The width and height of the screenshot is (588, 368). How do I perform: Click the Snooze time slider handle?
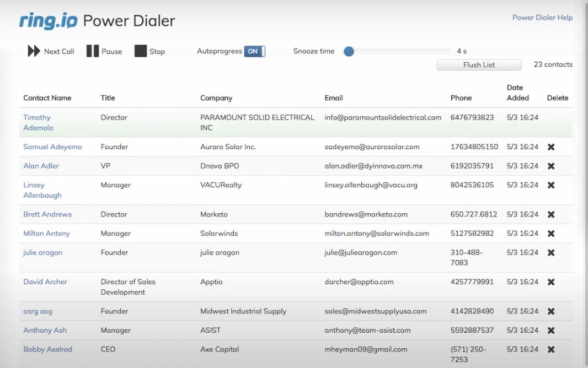tap(349, 51)
